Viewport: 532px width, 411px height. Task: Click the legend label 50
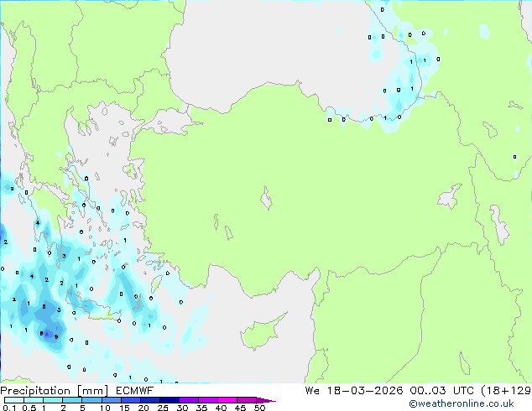[260, 408]
